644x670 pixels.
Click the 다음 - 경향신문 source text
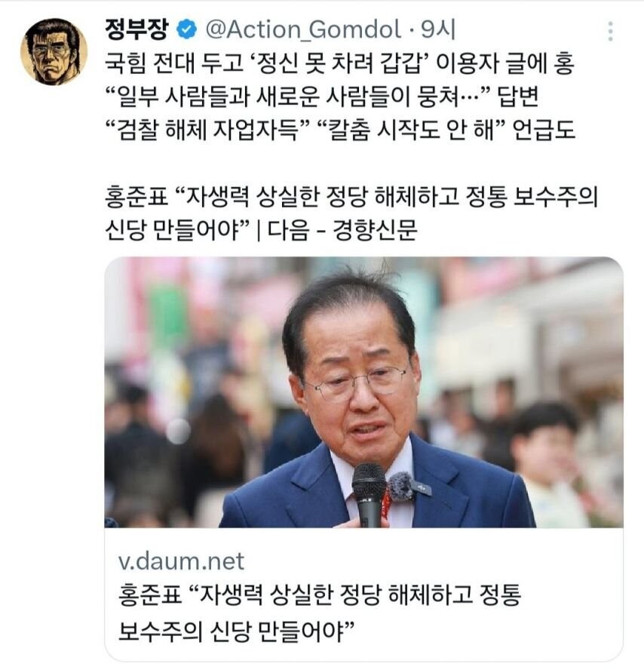click(342, 231)
